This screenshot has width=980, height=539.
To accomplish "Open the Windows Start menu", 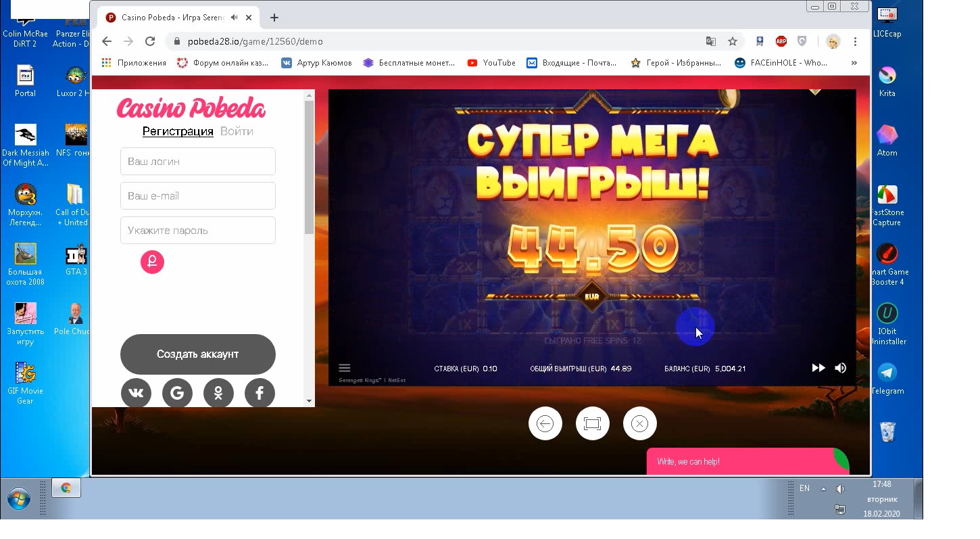I will pos(19,498).
